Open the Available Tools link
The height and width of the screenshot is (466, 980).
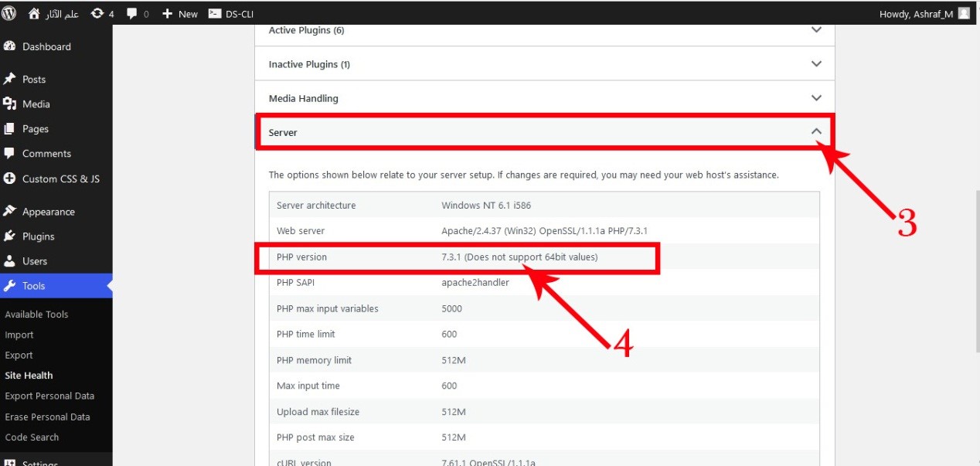(36, 315)
